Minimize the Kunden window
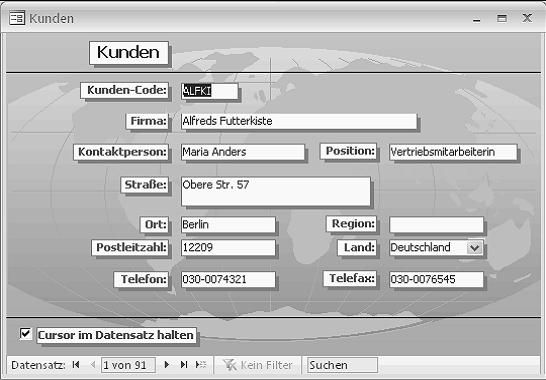The width and height of the screenshot is (546, 380). 477,19
